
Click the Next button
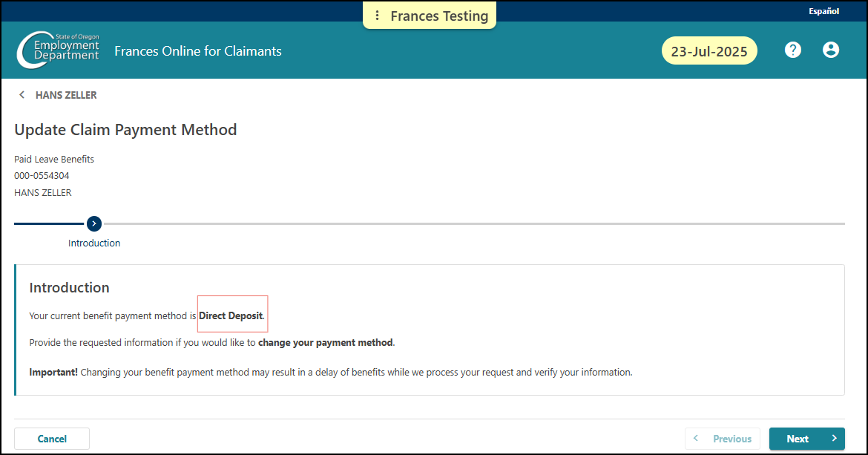(806, 439)
